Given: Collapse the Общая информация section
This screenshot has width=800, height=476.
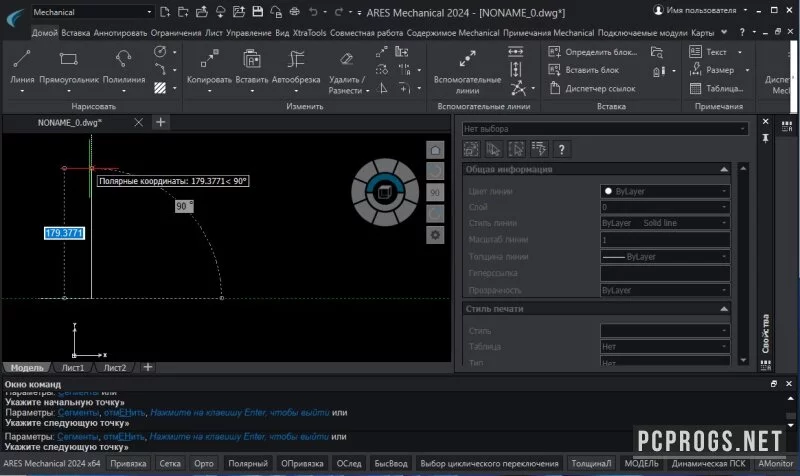Looking at the screenshot, I should 724,169.
